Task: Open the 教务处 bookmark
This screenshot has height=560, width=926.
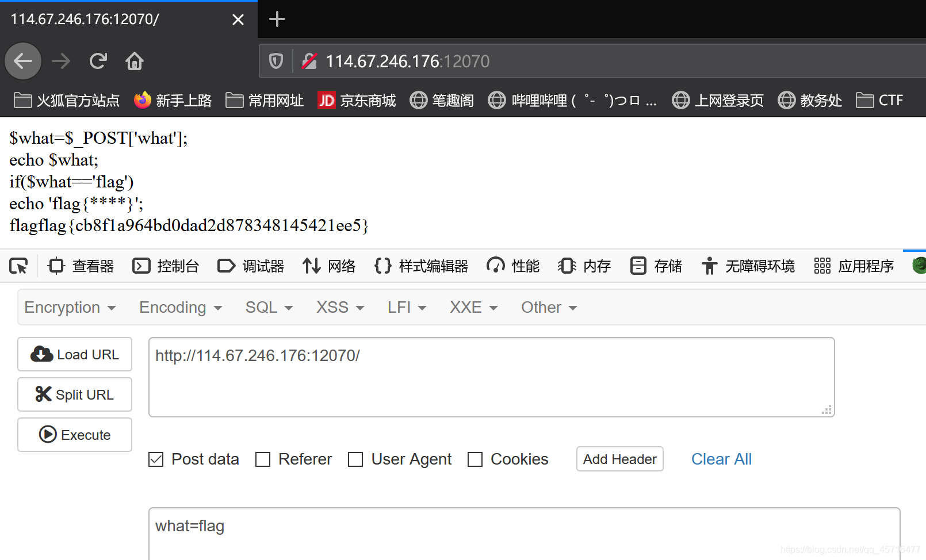Action: tap(810, 101)
